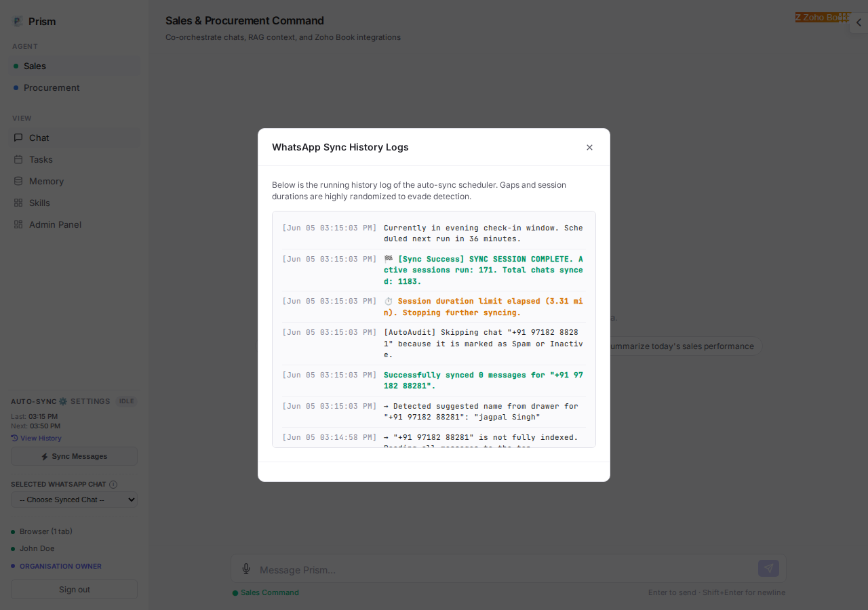The width and height of the screenshot is (868, 610).
Task: Click the Admin Panel grid icon
Action: point(18,224)
